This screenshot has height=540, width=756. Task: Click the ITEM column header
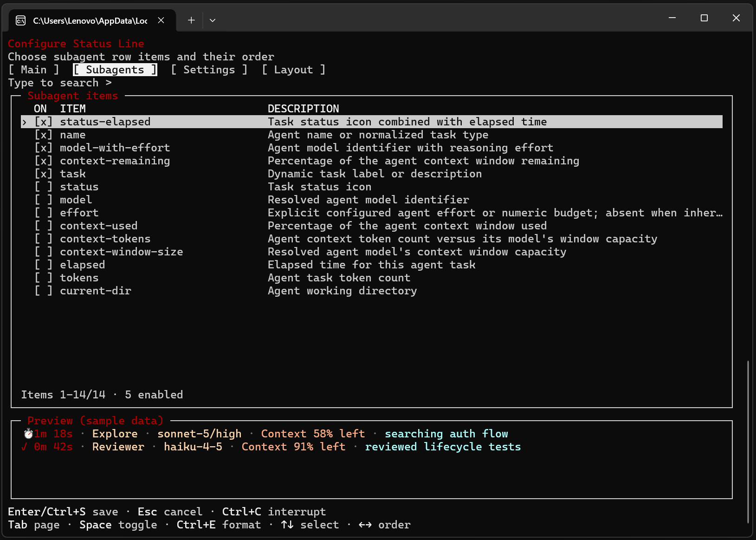[73, 109]
